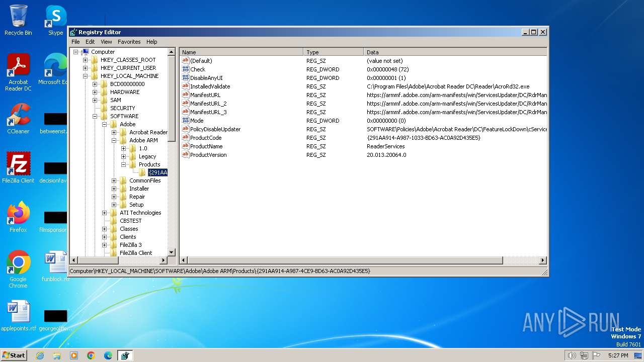Viewport: 644px width, 362px height.
Task: Select the ManifestURL_2 value icon
Action: pos(185,104)
